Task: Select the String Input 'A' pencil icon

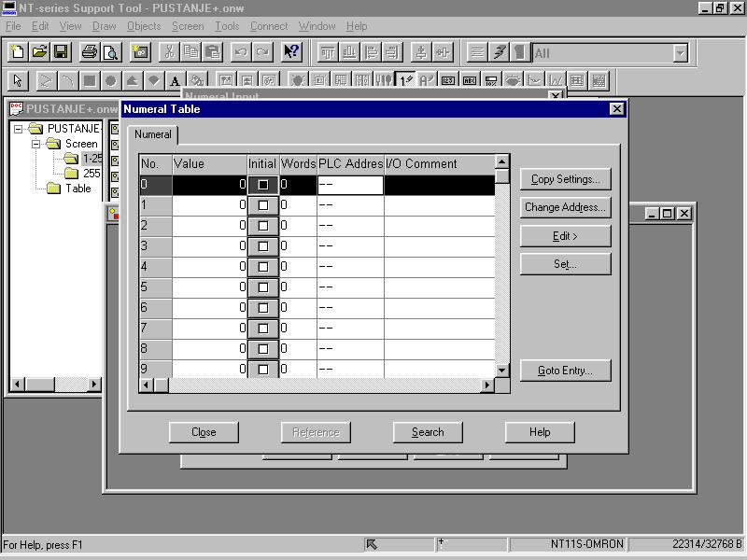Action: point(427,80)
